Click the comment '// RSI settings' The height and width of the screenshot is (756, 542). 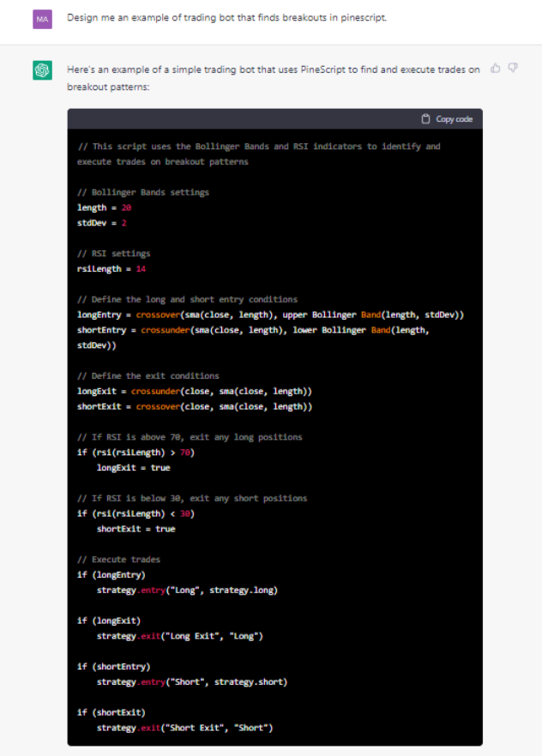click(x=114, y=254)
